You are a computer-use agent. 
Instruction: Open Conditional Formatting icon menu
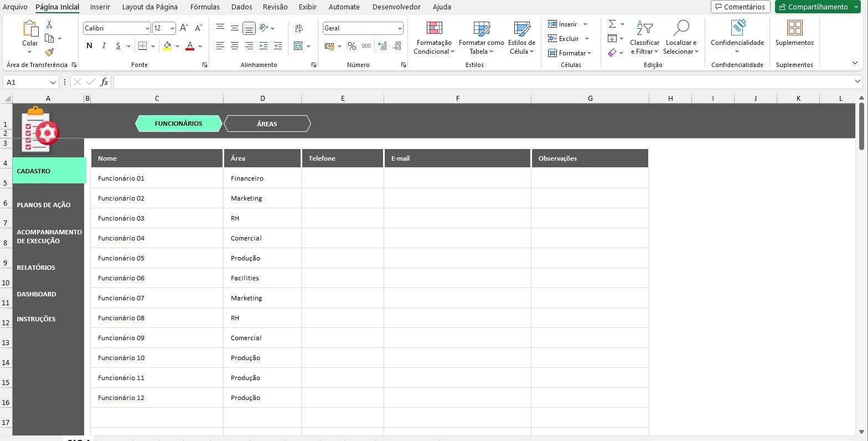tap(434, 29)
